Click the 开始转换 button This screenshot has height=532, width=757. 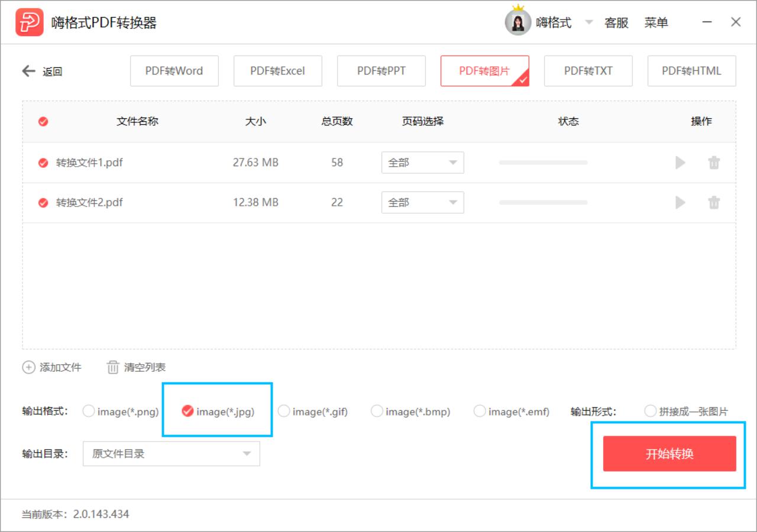(669, 454)
